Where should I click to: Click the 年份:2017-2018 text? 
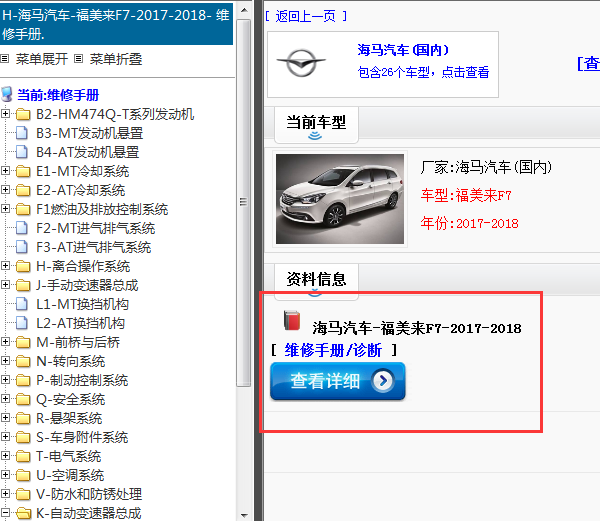click(469, 223)
